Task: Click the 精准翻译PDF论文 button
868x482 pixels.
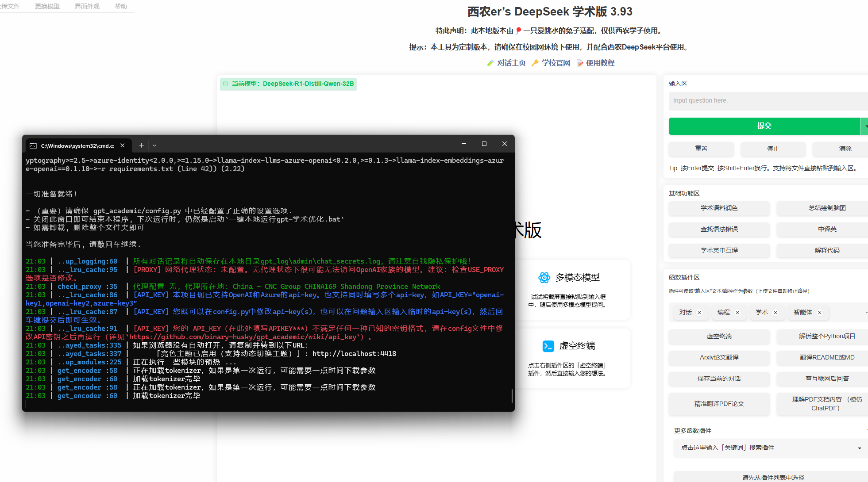Action: 719,404
